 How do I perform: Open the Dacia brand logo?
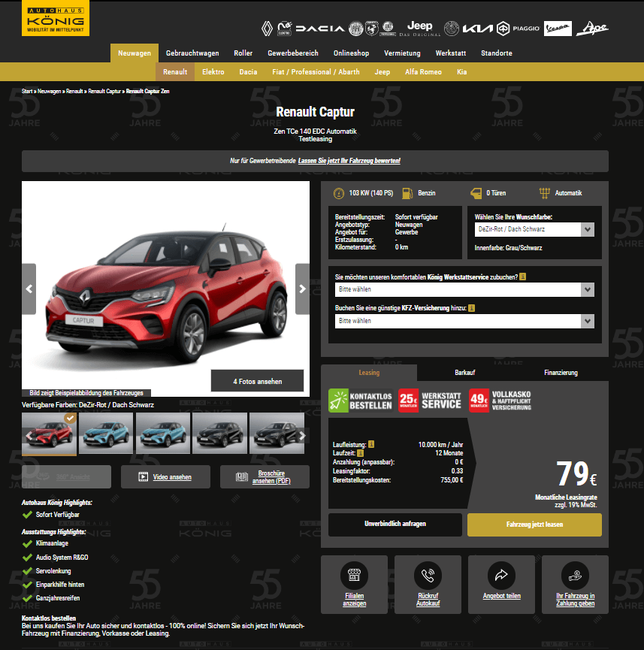(320, 29)
